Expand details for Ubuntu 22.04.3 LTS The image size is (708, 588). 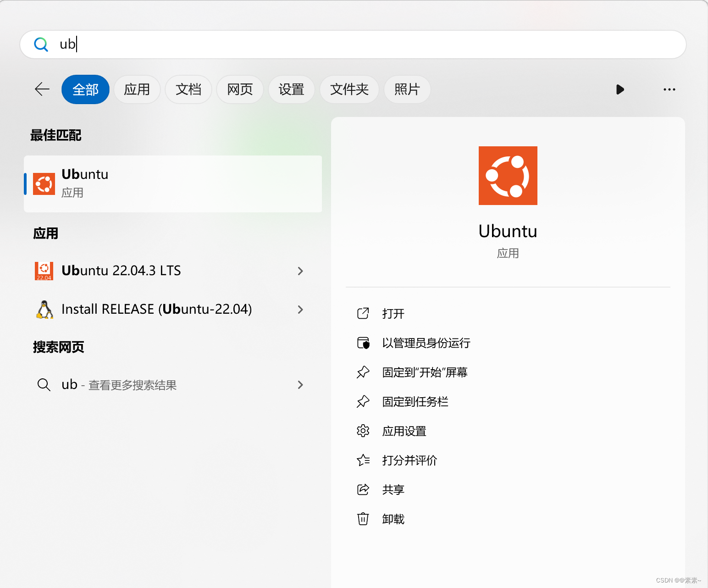coord(300,271)
